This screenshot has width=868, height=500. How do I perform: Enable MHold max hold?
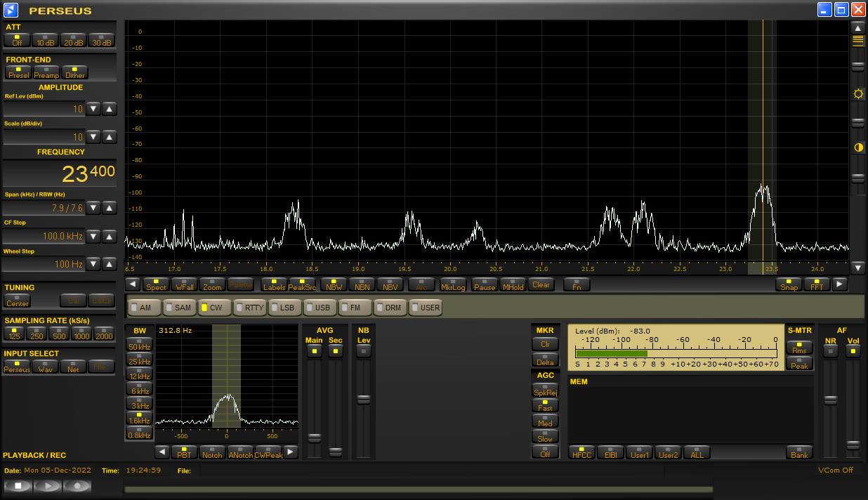[513, 284]
